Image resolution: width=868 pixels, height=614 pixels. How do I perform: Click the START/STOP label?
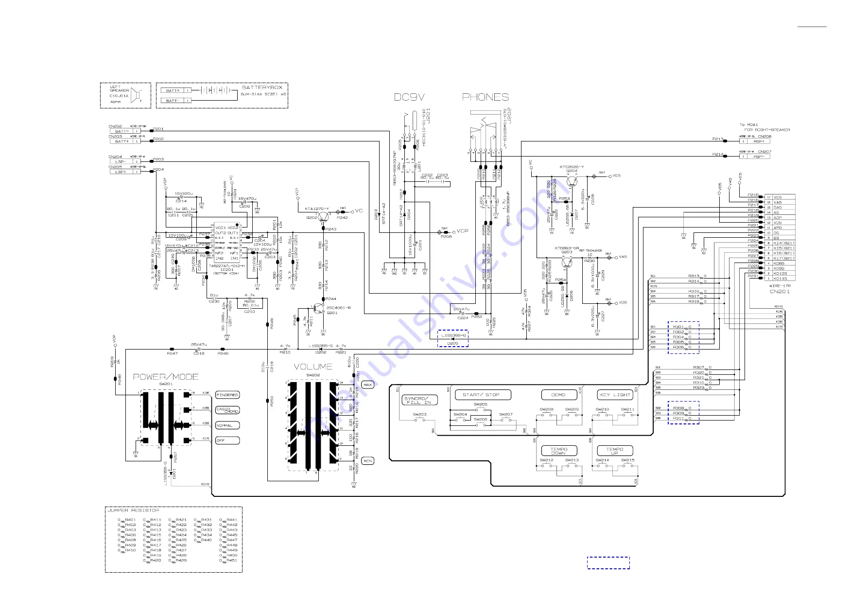[483, 395]
